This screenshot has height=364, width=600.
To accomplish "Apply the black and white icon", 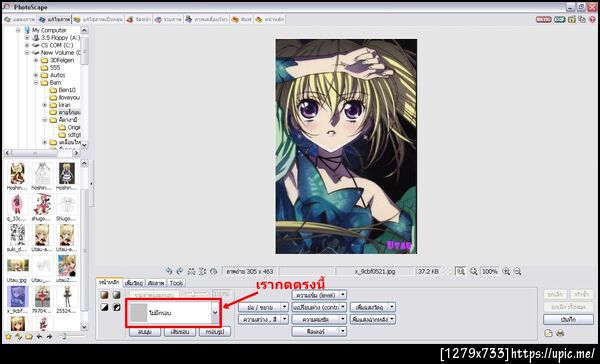I will pos(104,307).
